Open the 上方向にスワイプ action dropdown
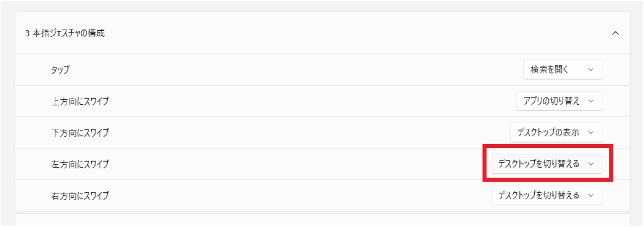 [559, 101]
